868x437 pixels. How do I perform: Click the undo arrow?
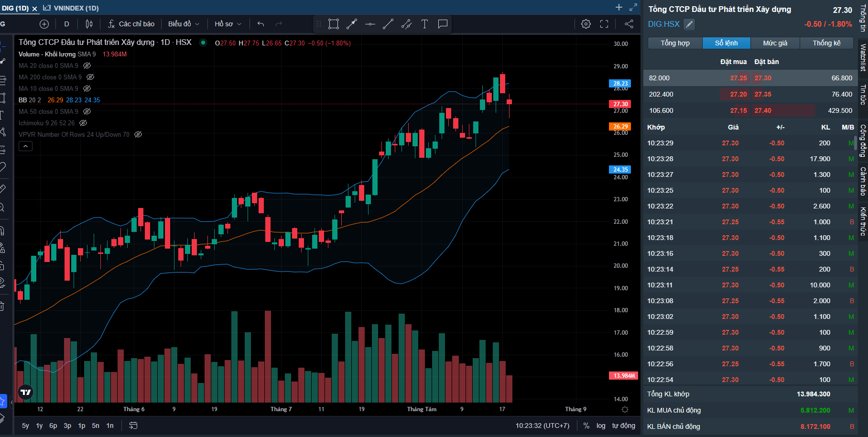point(260,24)
